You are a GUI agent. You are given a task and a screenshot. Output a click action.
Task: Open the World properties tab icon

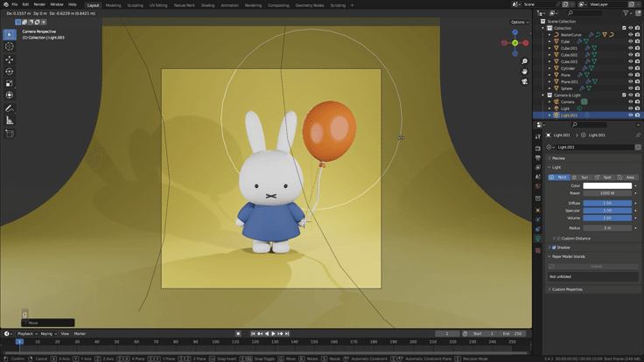point(538,186)
